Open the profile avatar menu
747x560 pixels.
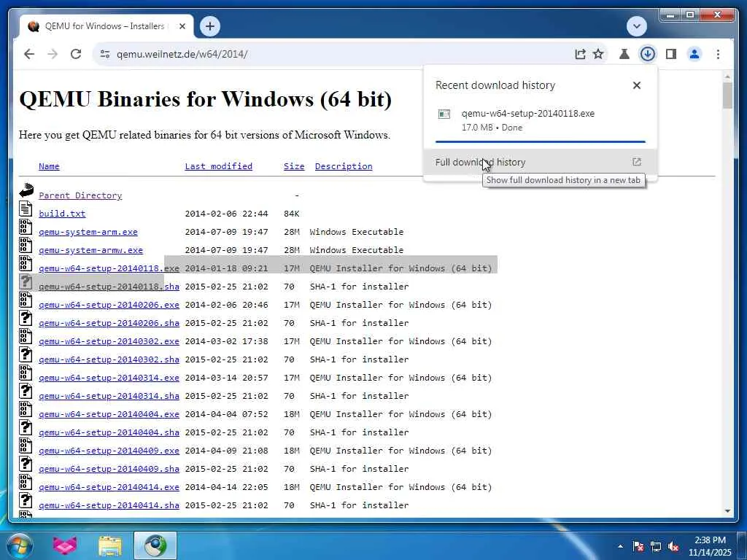pos(694,54)
